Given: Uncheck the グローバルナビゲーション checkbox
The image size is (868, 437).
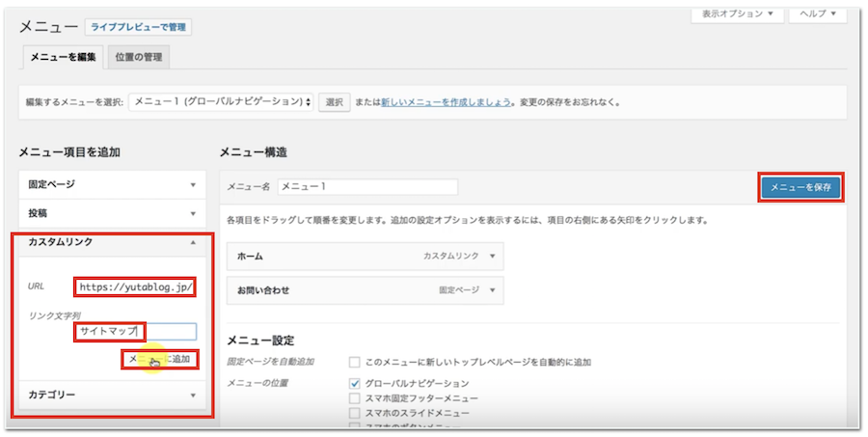Looking at the screenshot, I should 355,383.
